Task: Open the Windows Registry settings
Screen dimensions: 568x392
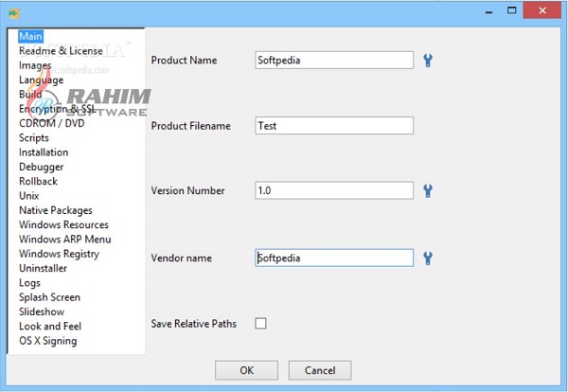Action: click(59, 254)
